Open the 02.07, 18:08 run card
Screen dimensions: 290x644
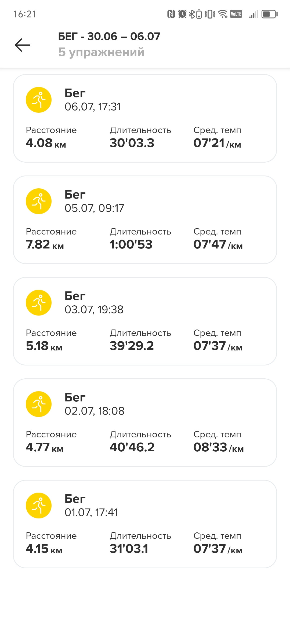145,423
